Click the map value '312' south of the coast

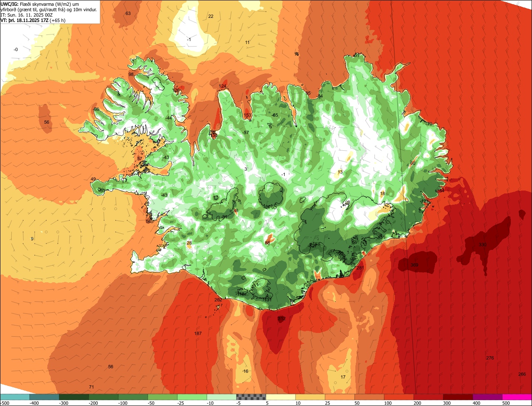pyautogui.click(x=281, y=318)
